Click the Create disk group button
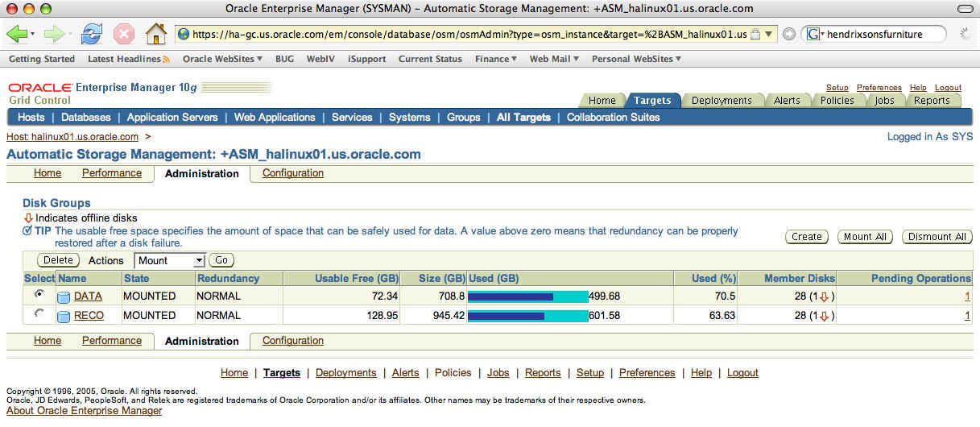This screenshot has height=427, width=980. pyautogui.click(x=806, y=237)
